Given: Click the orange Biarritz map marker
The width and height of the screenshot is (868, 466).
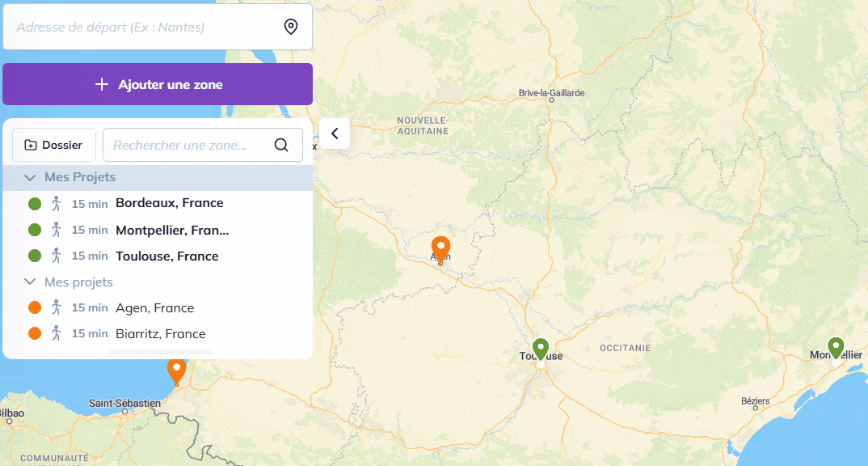Looking at the screenshot, I should [176, 371].
